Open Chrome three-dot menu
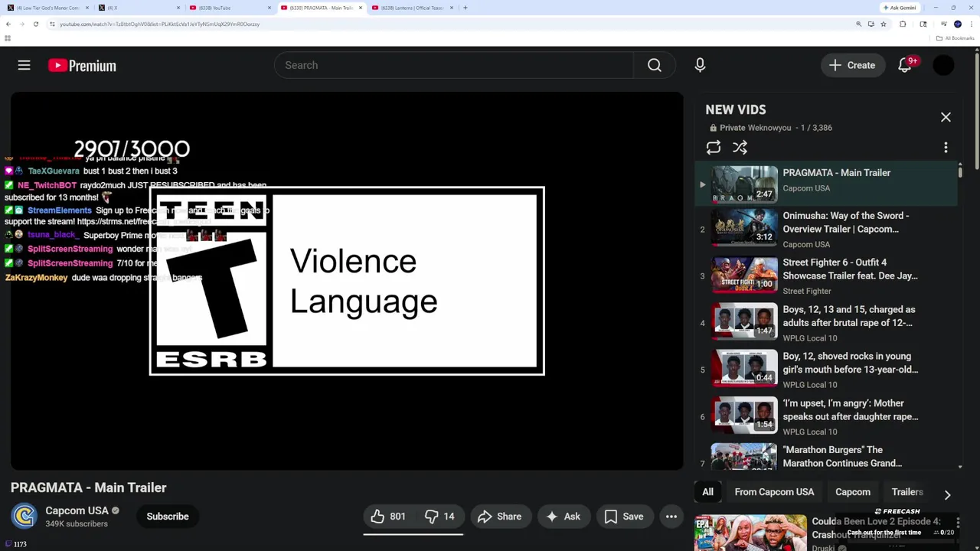This screenshot has width=980, height=551. 972,24
